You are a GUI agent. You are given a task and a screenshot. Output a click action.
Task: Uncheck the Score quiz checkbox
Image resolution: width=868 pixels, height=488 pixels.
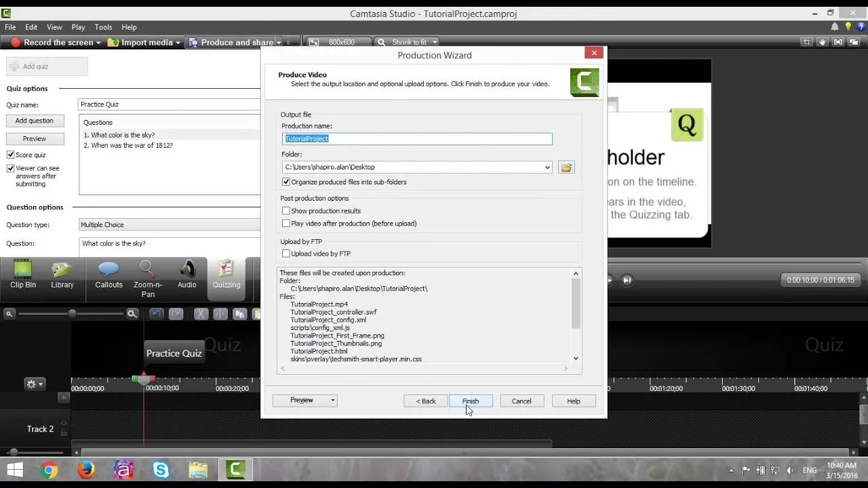coord(11,155)
